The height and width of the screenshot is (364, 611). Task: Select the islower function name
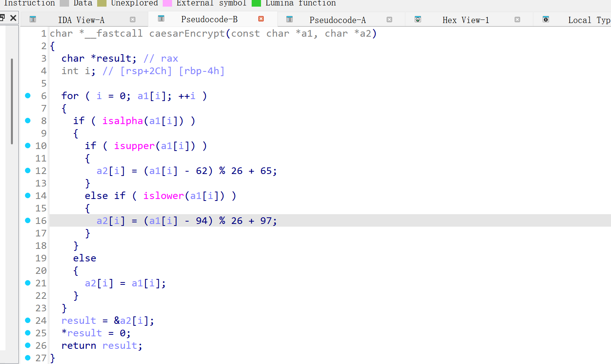coord(163,196)
